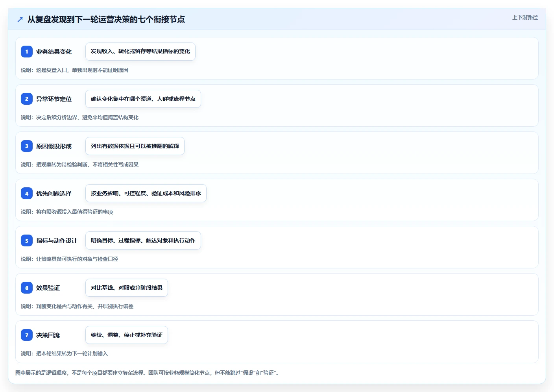Image resolution: width=554 pixels, height=392 pixels.
Task: Click the number 7 step badge
Action: pyautogui.click(x=27, y=335)
